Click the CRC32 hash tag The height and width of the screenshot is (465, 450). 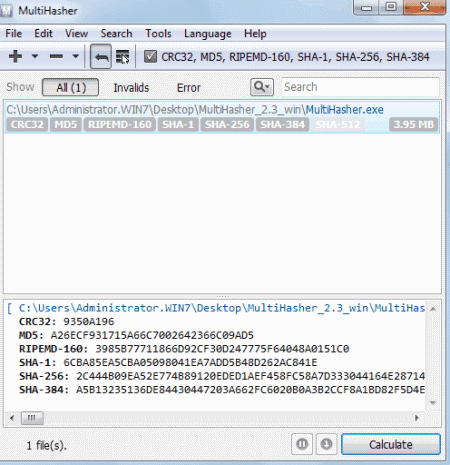pyautogui.click(x=27, y=125)
